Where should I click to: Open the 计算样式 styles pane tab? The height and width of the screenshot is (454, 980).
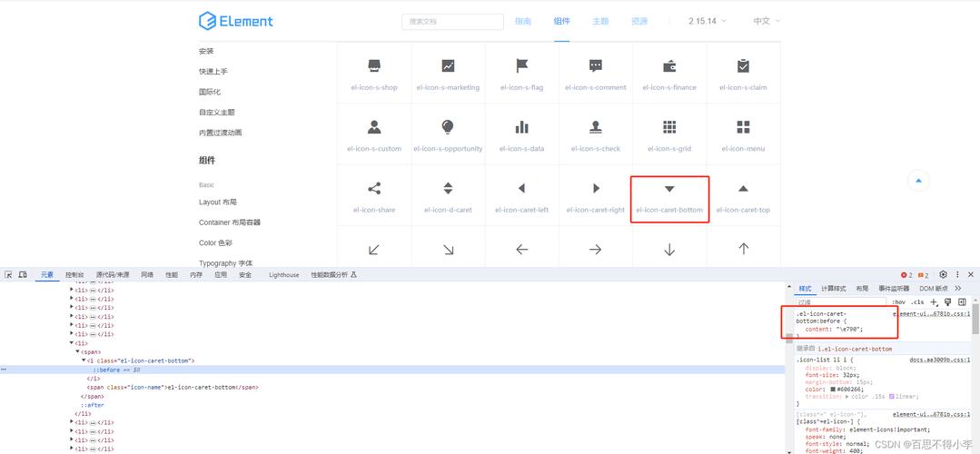point(833,289)
